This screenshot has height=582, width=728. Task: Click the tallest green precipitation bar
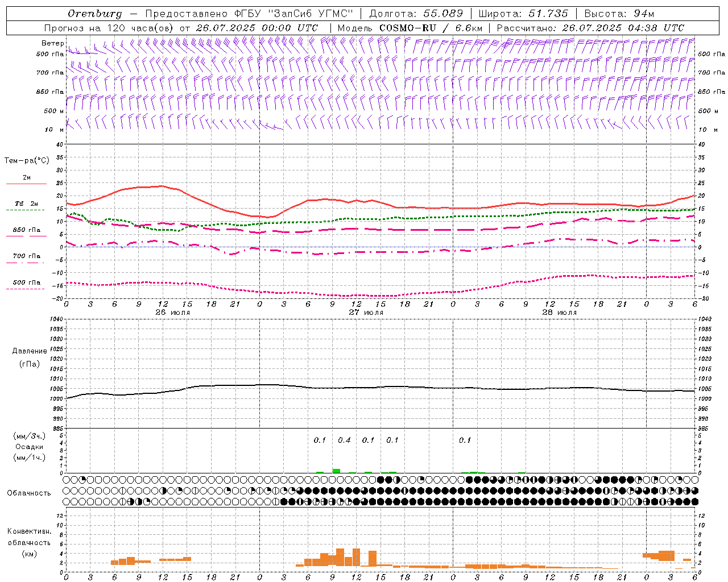point(336,471)
